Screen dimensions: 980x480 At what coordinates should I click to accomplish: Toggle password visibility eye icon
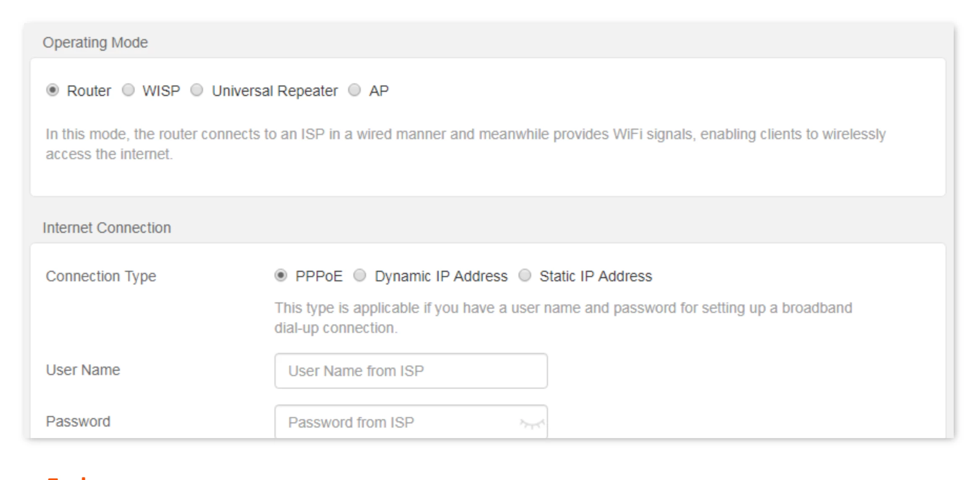[x=532, y=423]
